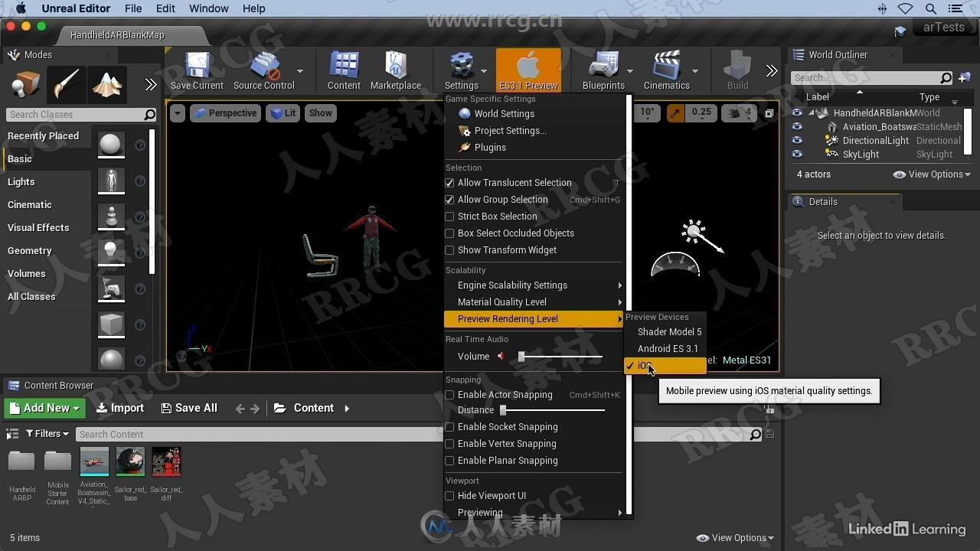Enable Vertex Snapping checkbox

[x=449, y=444]
